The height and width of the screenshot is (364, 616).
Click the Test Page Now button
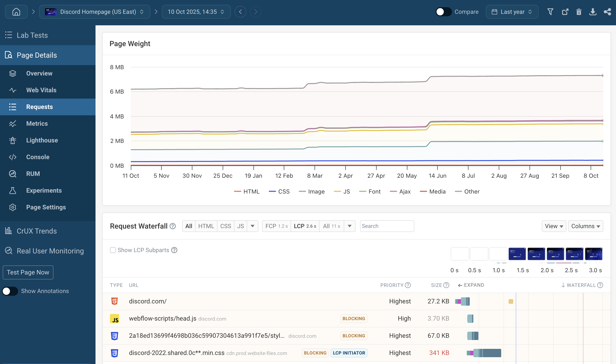point(28,272)
